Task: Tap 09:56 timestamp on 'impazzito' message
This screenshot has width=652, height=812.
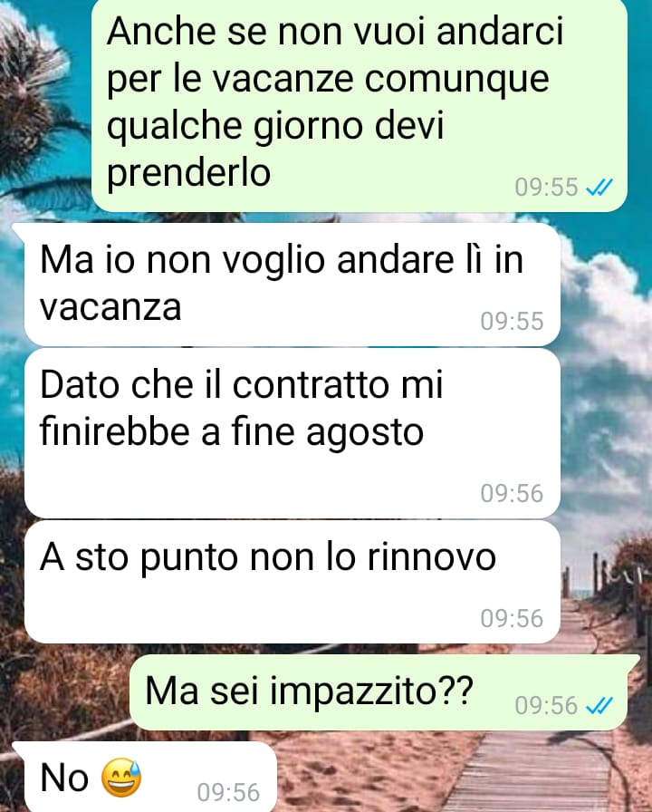Action: [x=546, y=705]
